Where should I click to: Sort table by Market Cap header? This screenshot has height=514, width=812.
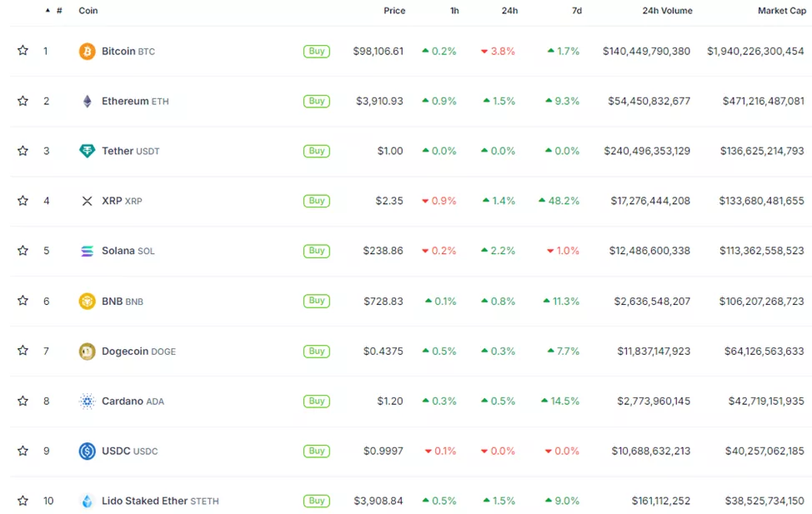click(x=781, y=11)
